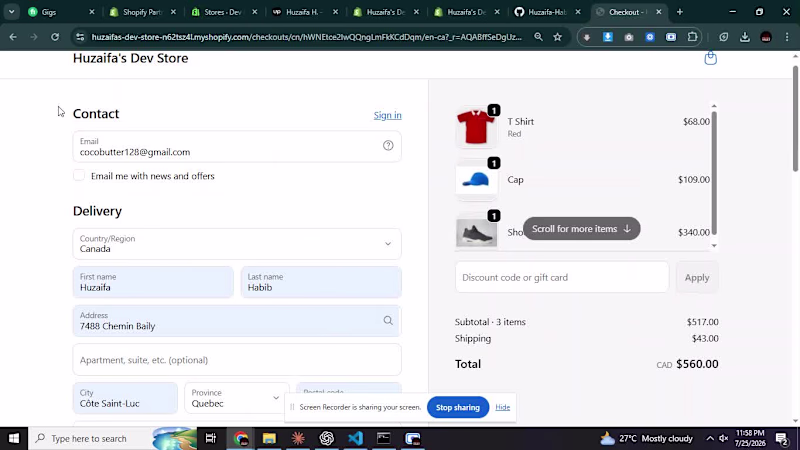Image resolution: width=800 pixels, height=450 pixels.
Task: Click the blue download extension icon
Action: tap(608, 37)
